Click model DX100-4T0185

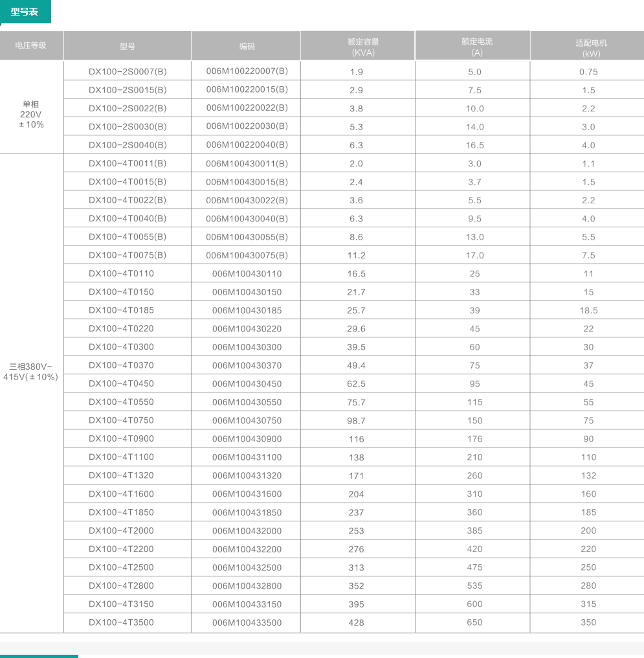pyautogui.click(x=121, y=310)
